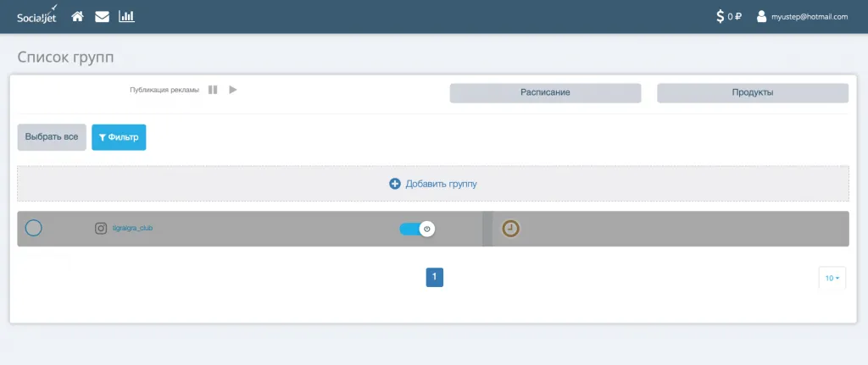Click the user profile icon
Screen dimensions: 868x365
(x=762, y=17)
